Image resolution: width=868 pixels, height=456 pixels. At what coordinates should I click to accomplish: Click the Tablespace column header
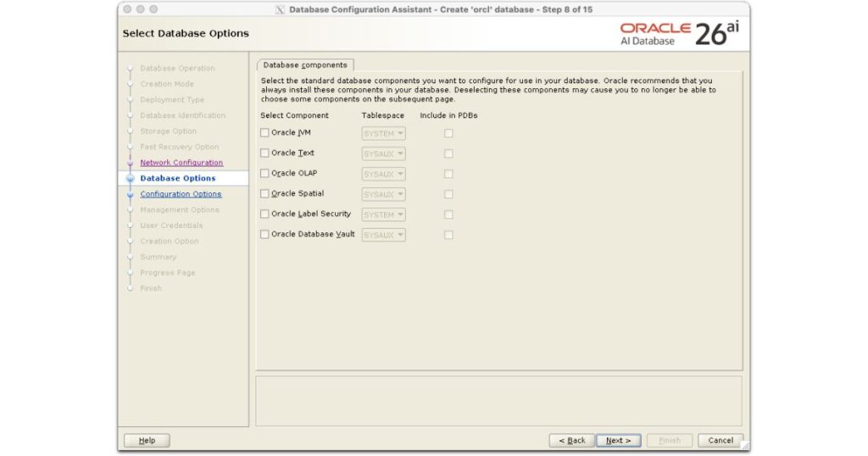382,115
